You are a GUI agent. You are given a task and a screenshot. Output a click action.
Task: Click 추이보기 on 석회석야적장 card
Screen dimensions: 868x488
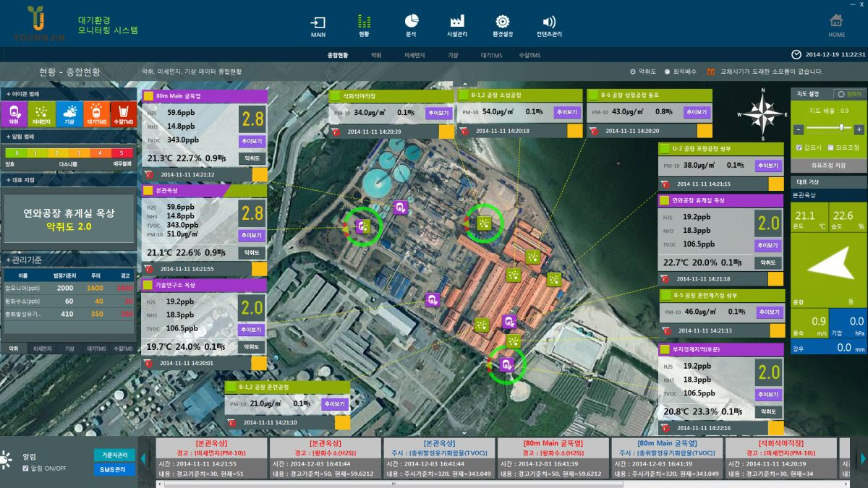tap(439, 113)
